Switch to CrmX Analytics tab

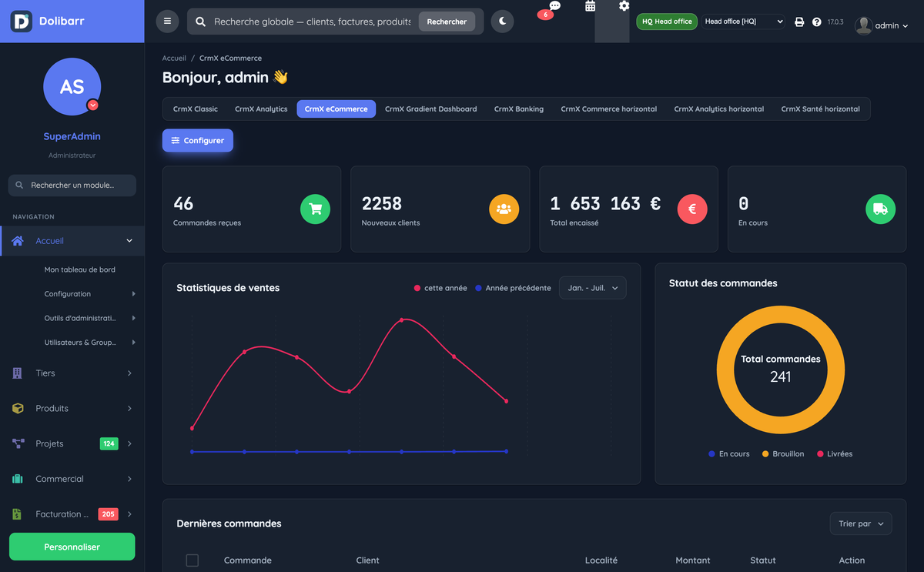[261, 109]
